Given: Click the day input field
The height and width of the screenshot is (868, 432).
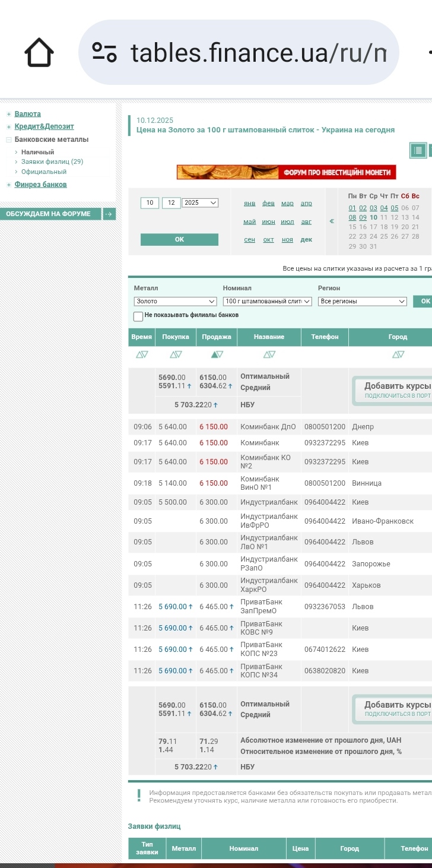Looking at the screenshot, I should click(150, 203).
